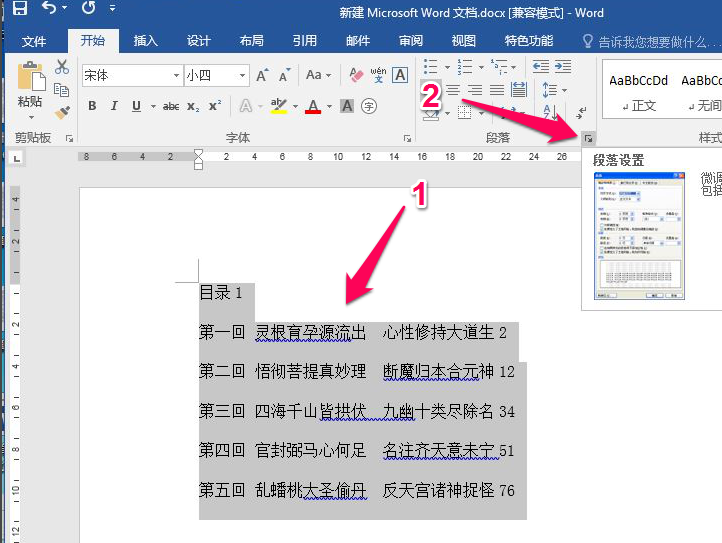This screenshot has height=543, width=722.
Task: Open Font dialog via 字体 launcher
Action: pos(408,138)
